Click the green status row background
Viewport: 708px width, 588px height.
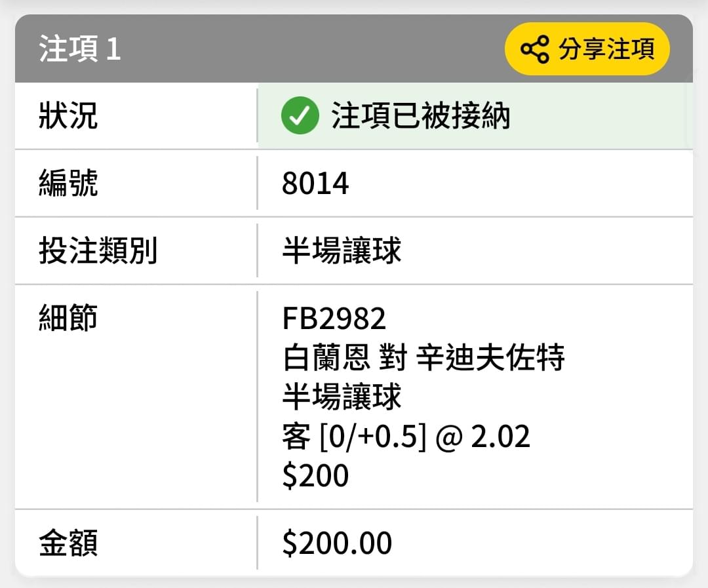pyautogui.click(x=475, y=115)
